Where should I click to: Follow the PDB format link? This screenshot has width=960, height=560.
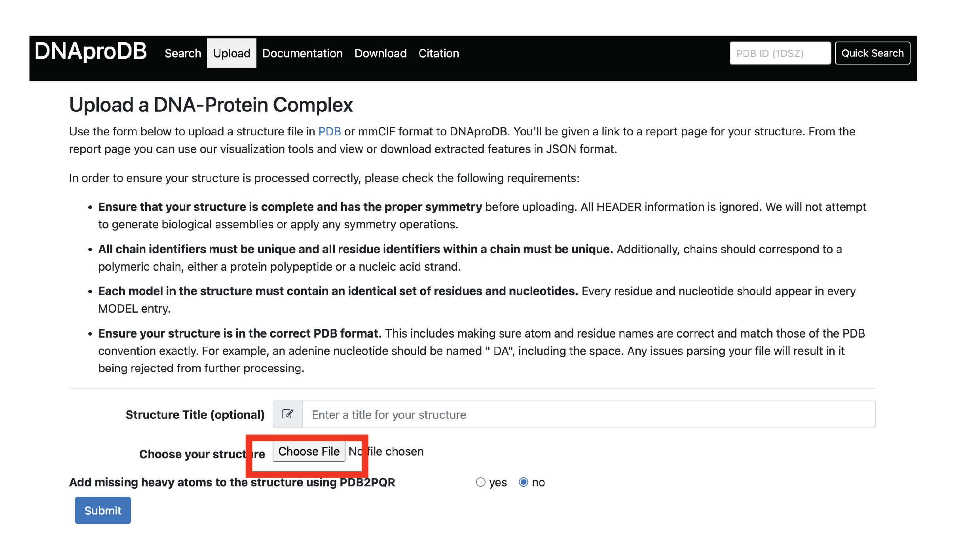click(x=329, y=131)
